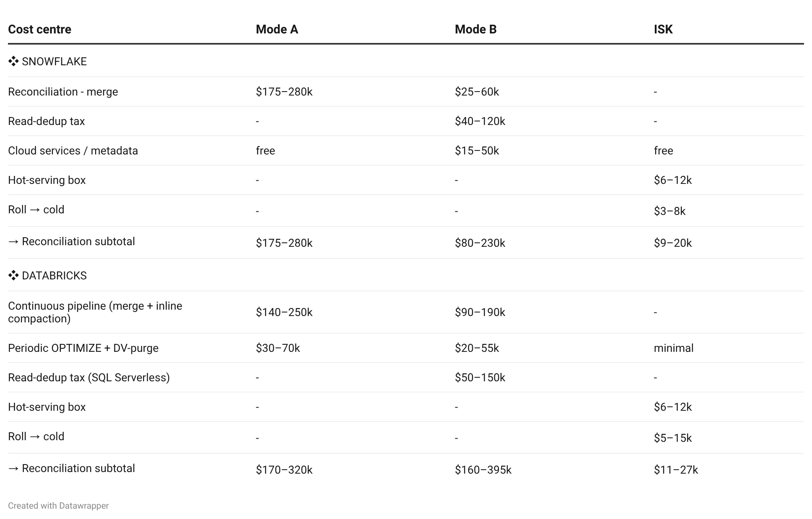Click the Cost centre column header
The width and height of the screenshot is (812, 519).
40,29
